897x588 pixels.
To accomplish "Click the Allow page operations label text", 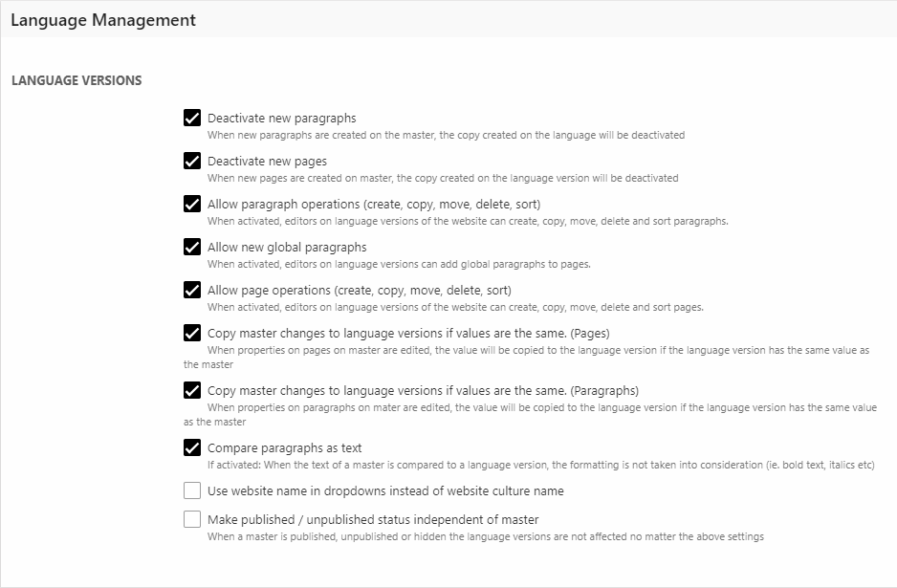I will coord(359,290).
